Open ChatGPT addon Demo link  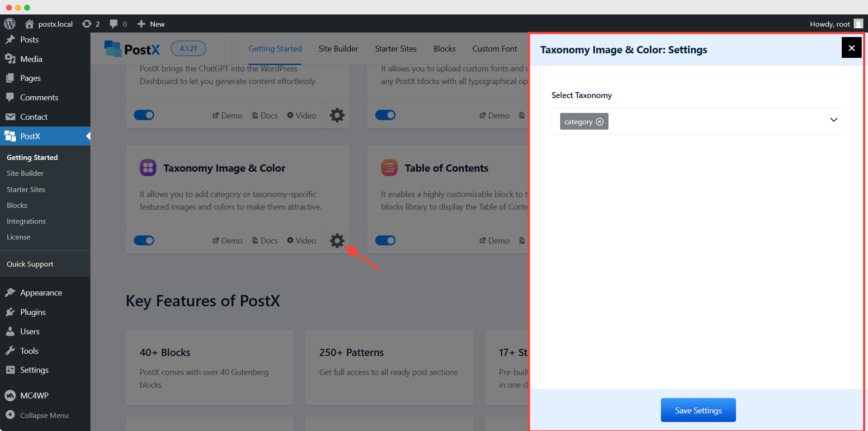pos(227,116)
